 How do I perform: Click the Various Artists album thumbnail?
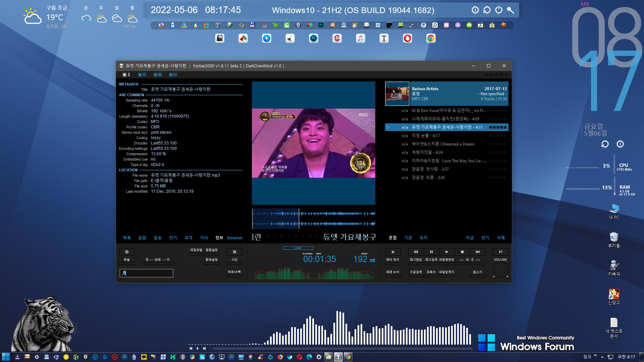pos(397,94)
